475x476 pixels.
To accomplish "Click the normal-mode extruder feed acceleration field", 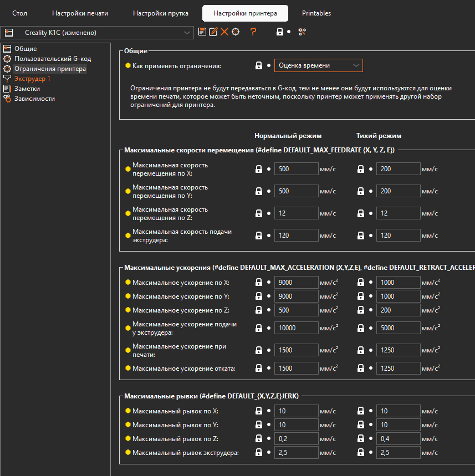I will (297, 328).
